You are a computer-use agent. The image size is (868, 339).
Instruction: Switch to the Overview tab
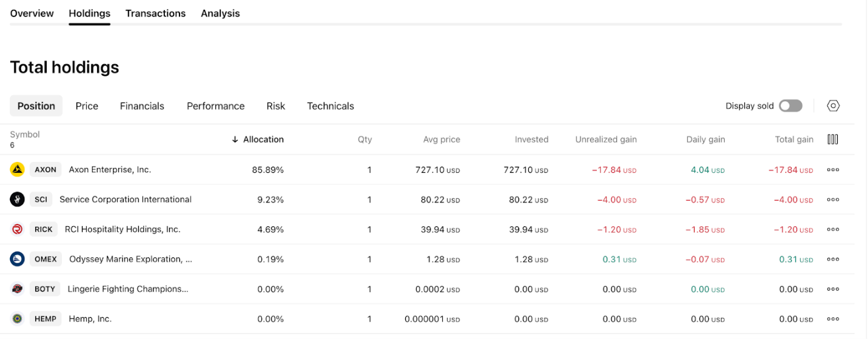32,13
